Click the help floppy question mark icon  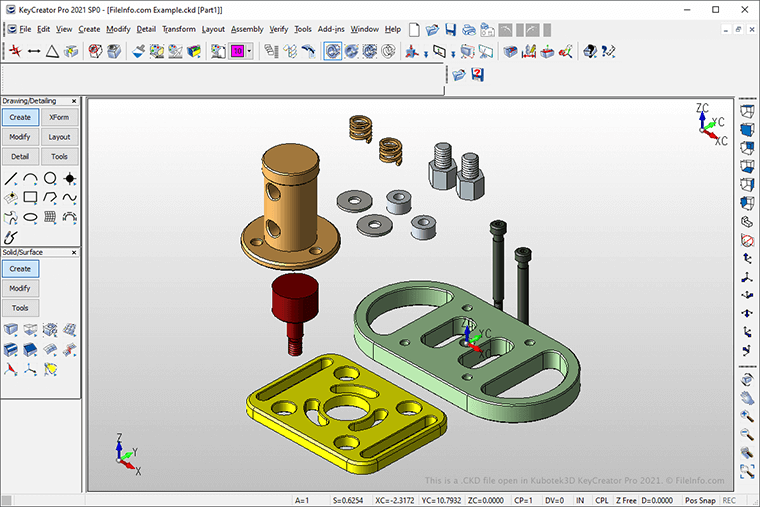tap(477, 75)
